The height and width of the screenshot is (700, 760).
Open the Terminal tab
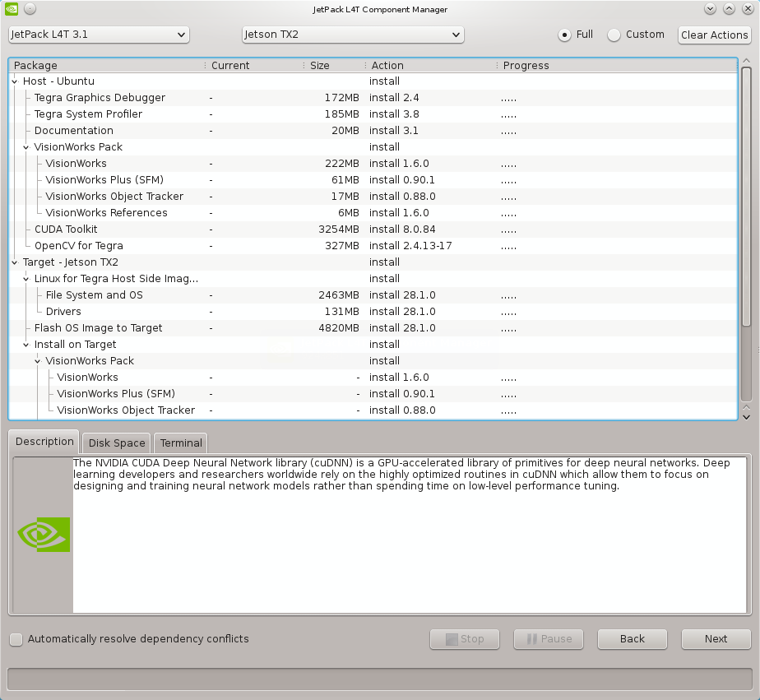pyautogui.click(x=181, y=443)
